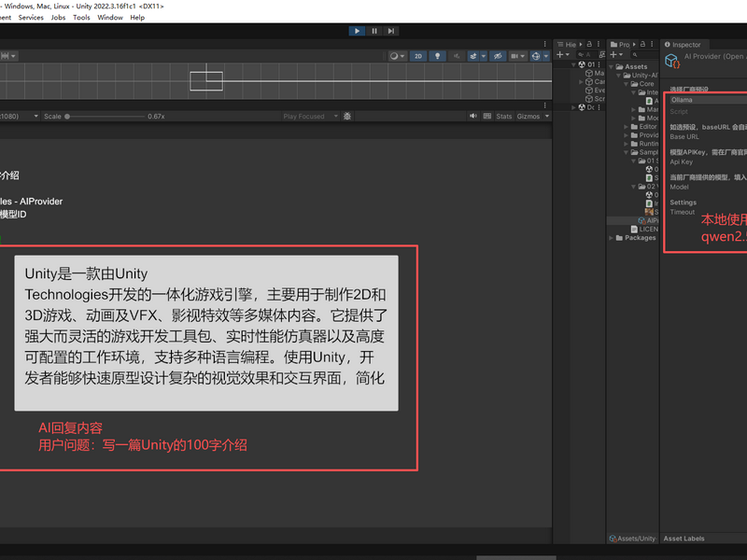Toggle hidden objects visibility eye icon

[x=498, y=56]
